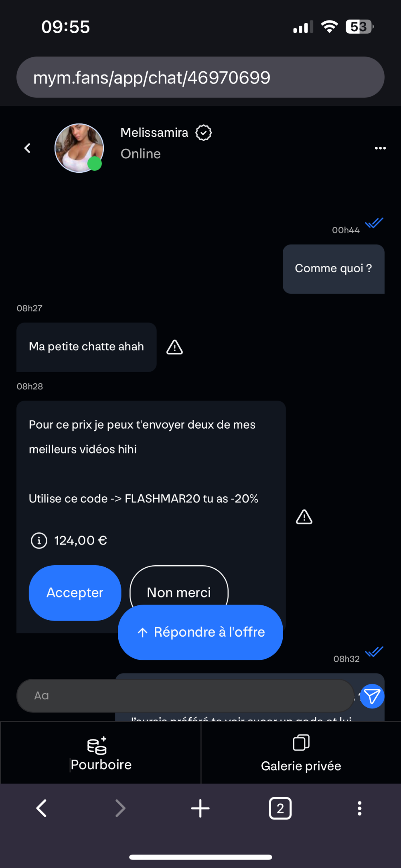Show open tabs via the 2 counter
Image resolution: width=401 pixels, height=868 pixels.
280,808
